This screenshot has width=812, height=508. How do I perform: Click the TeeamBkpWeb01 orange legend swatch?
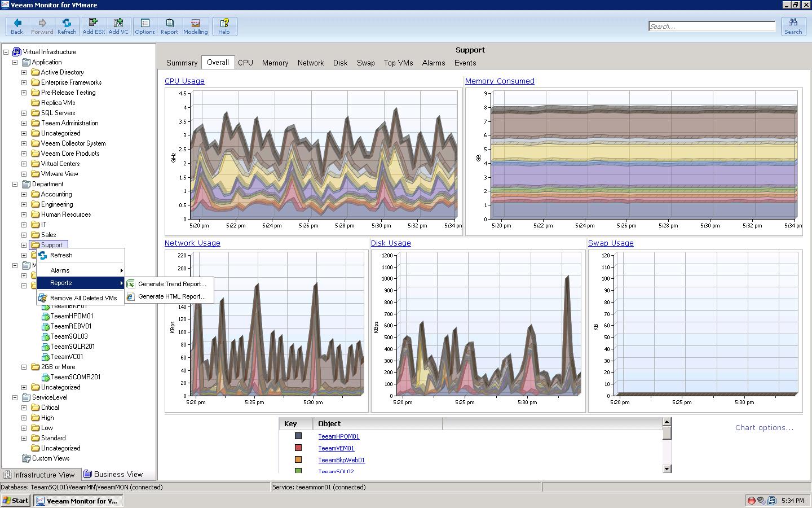tap(298, 459)
